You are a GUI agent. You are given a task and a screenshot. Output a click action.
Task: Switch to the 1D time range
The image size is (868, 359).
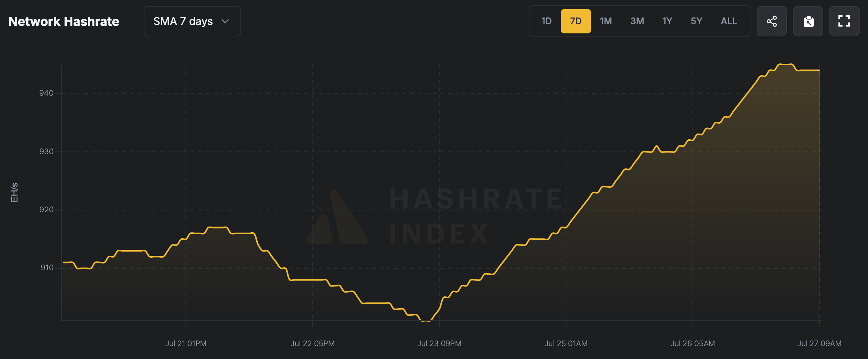click(546, 21)
